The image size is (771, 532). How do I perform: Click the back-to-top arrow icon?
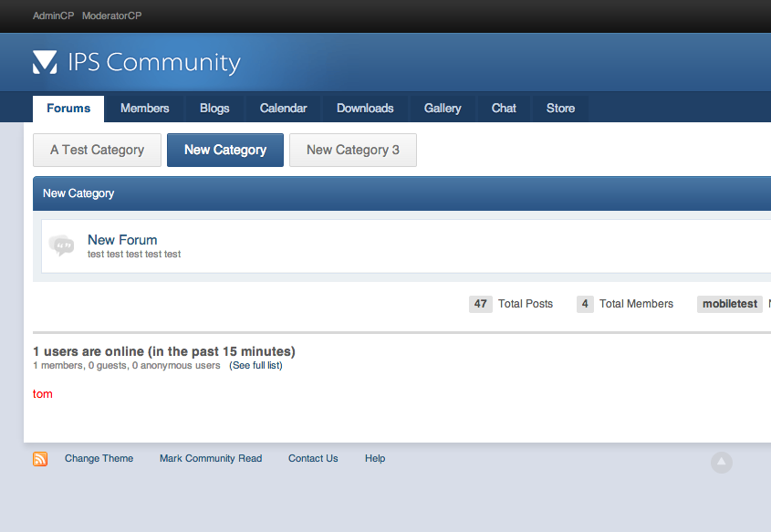click(722, 463)
